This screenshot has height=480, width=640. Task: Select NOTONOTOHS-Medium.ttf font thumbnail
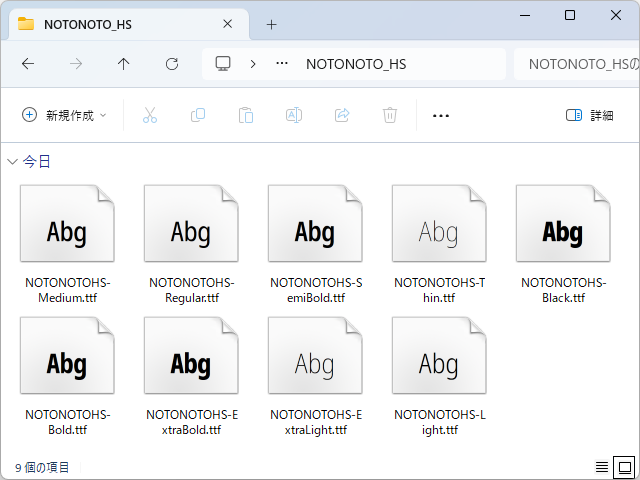[x=67, y=223]
